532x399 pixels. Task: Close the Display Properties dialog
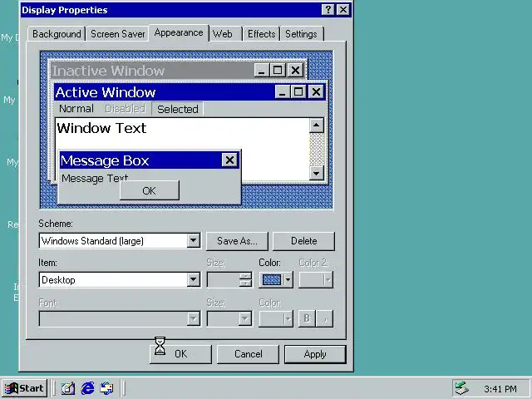click(x=343, y=9)
